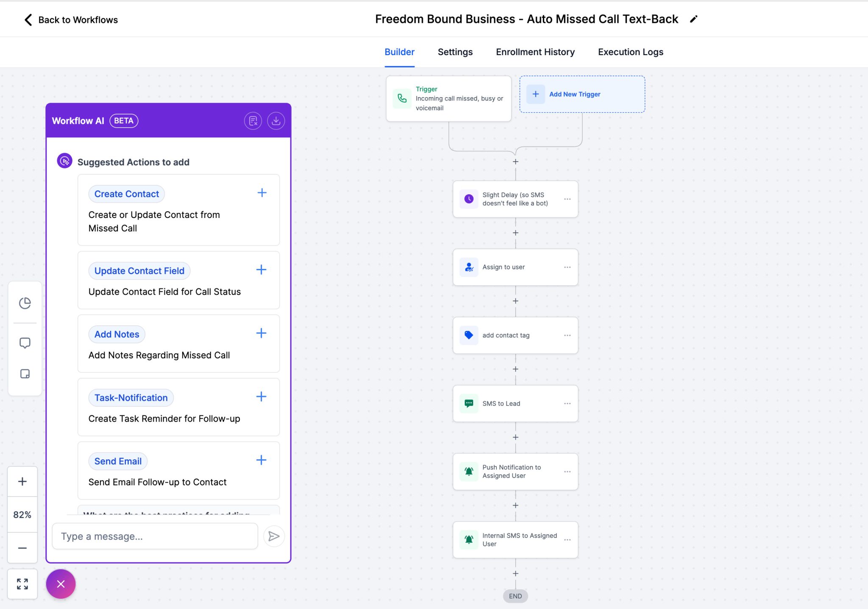868x609 pixels.
Task: Switch to the Settings tab
Action: click(455, 52)
